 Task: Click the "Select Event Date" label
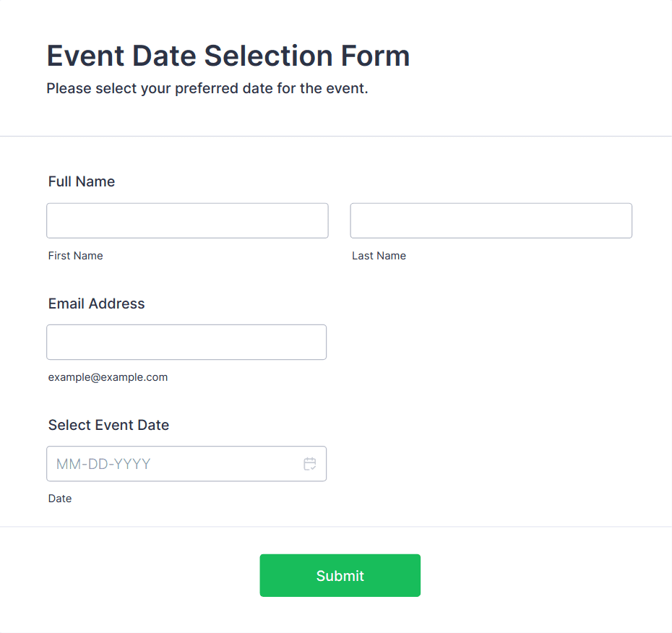[108, 425]
